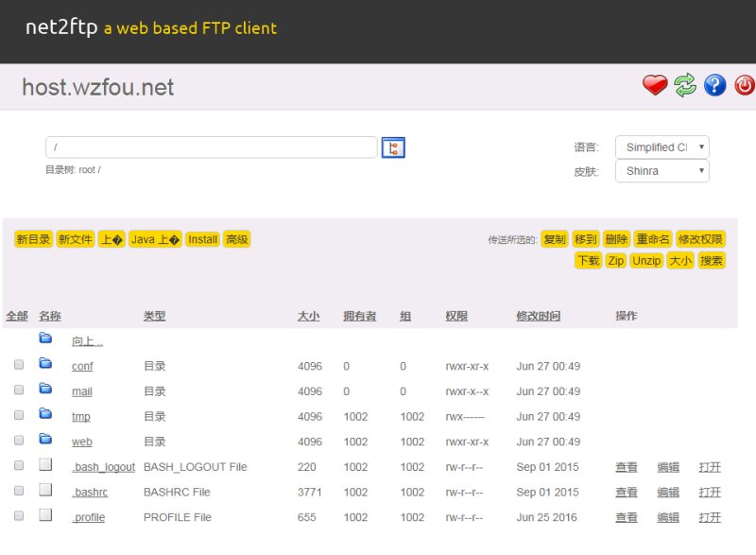Open the 皮肤 skin dropdown showing Shinra
The width and height of the screenshot is (756, 555).
point(662,171)
